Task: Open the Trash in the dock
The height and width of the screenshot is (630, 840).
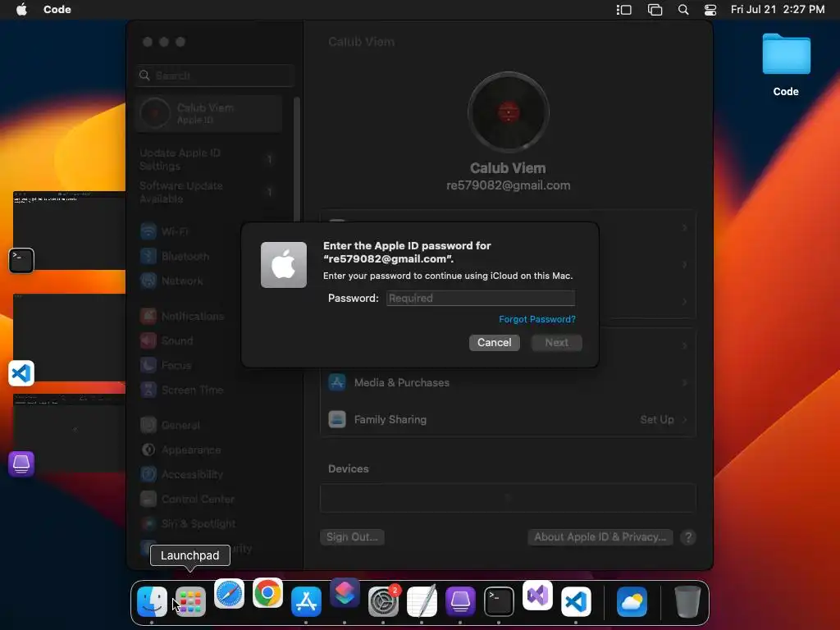Action: (x=687, y=601)
